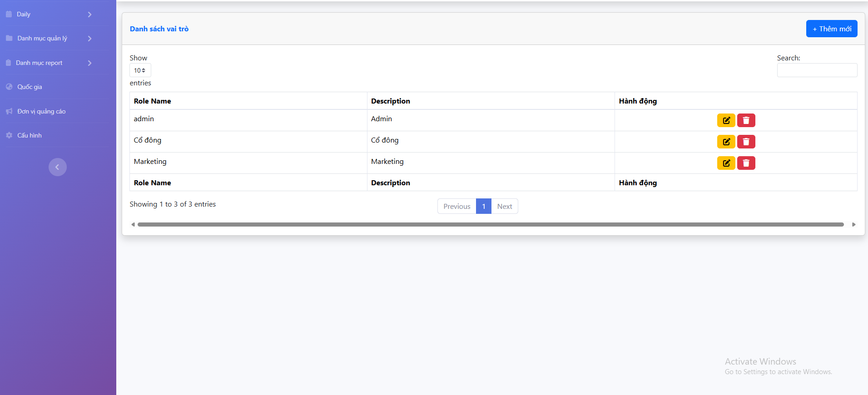Expand Danh mục report submenu
Image resolution: width=868 pixels, height=395 pixels.
(x=89, y=63)
